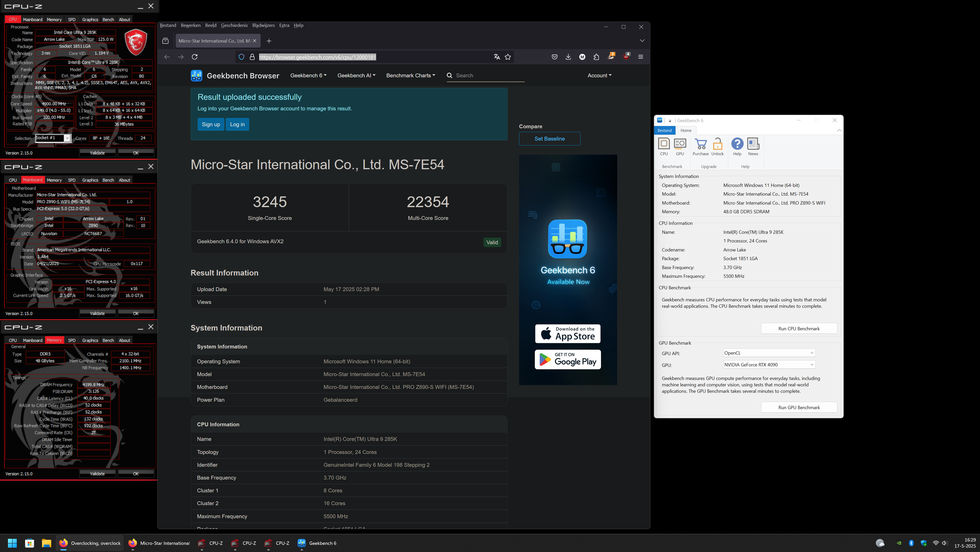The height and width of the screenshot is (552, 980).
Task: Open the News icon in Geekbench 6
Action: 753,146
